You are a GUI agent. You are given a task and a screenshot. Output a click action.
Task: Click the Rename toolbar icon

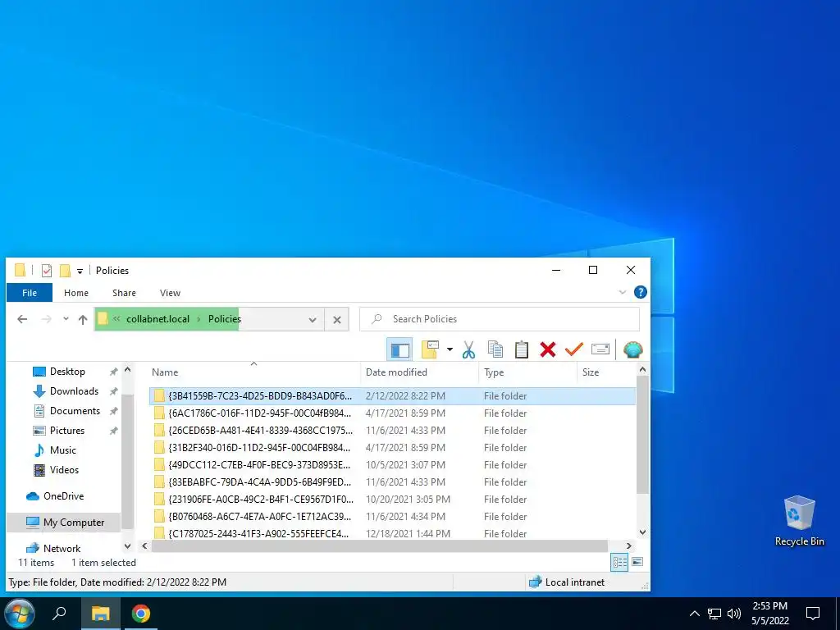pos(600,349)
